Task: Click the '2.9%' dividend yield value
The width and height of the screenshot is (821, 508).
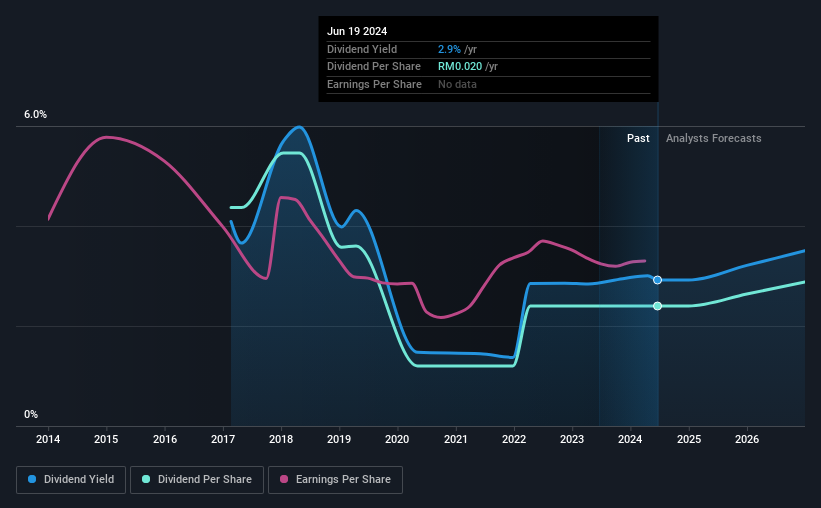Action: pos(449,49)
